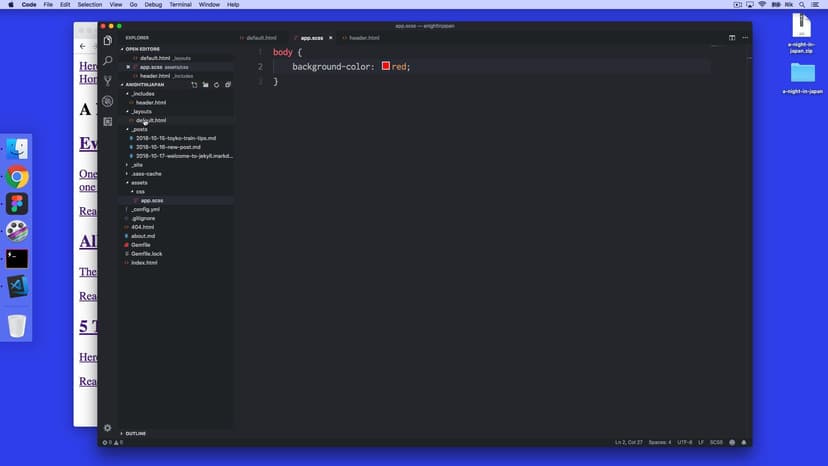
Task: Expand the OUTLINE section
Action: click(x=135, y=433)
